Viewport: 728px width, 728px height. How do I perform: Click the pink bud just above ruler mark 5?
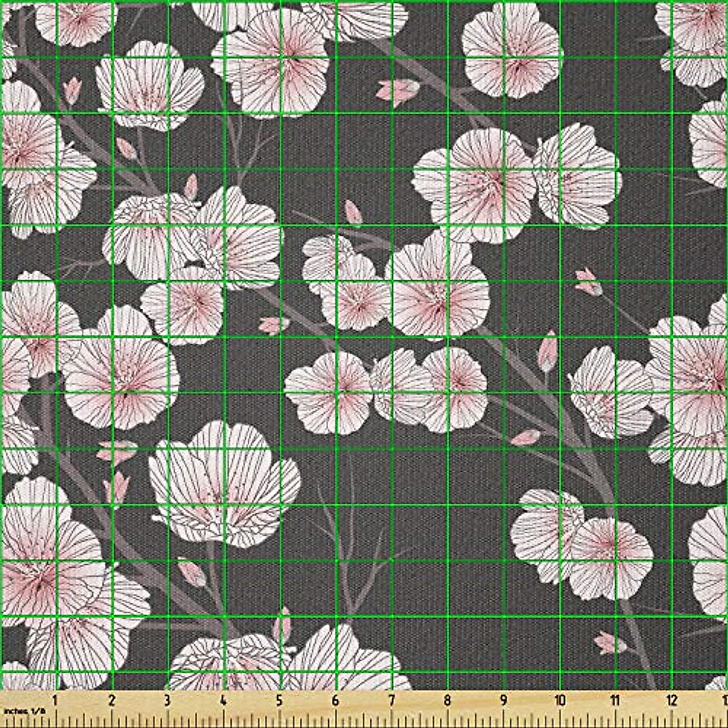[281, 626]
